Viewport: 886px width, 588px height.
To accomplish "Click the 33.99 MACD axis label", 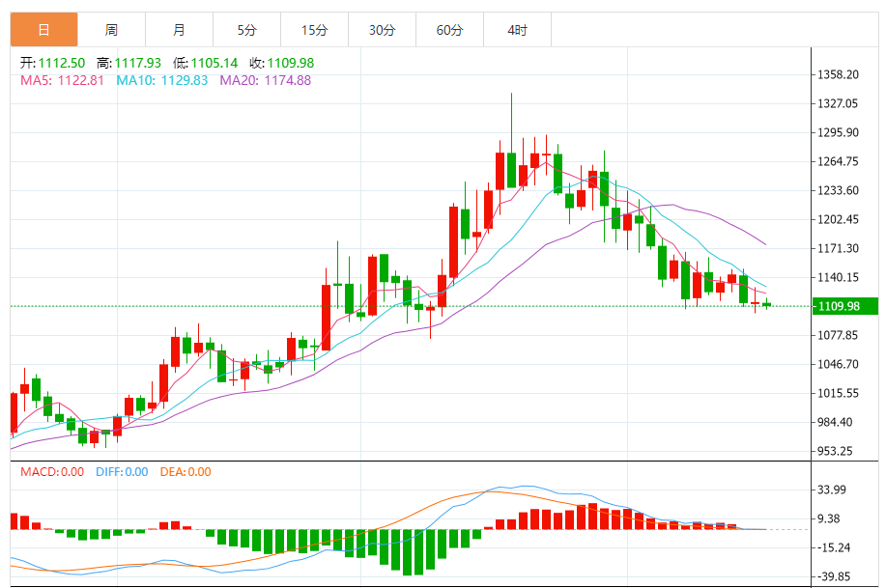I will pyautogui.click(x=832, y=490).
